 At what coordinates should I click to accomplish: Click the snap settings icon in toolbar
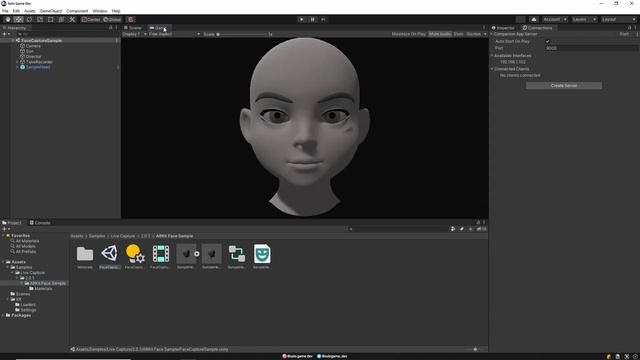[131, 20]
